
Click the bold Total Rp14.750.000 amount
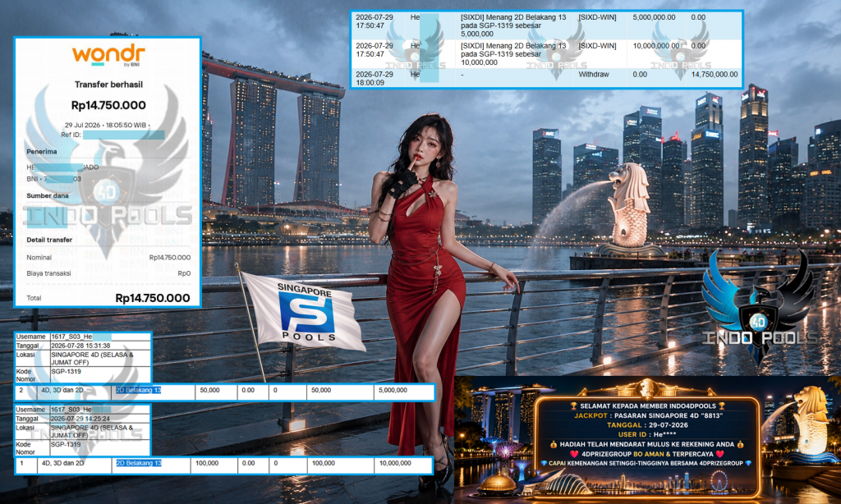coord(153,298)
